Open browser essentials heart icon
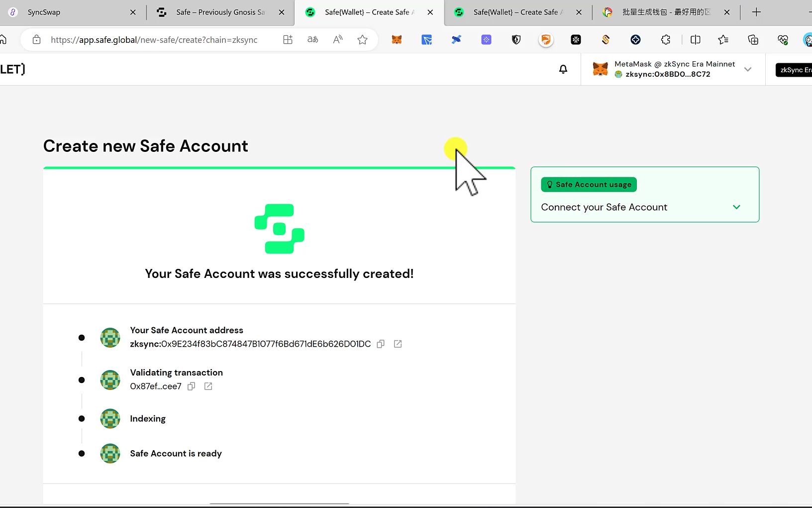This screenshot has width=812, height=508. [783, 40]
